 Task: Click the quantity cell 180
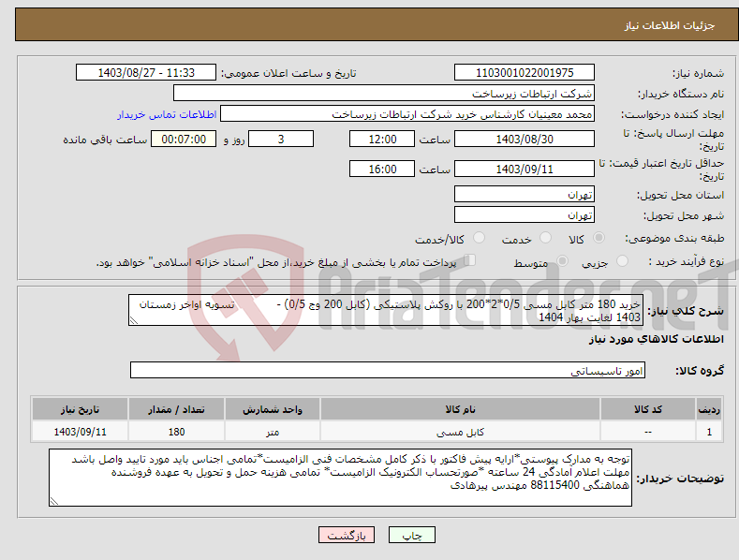(176, 432)
